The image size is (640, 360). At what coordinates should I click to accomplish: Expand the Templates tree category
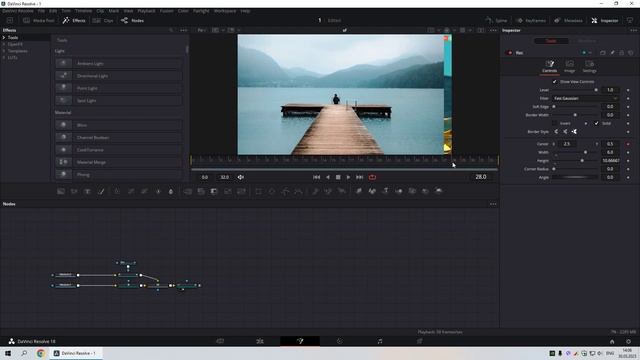(4, 51)
